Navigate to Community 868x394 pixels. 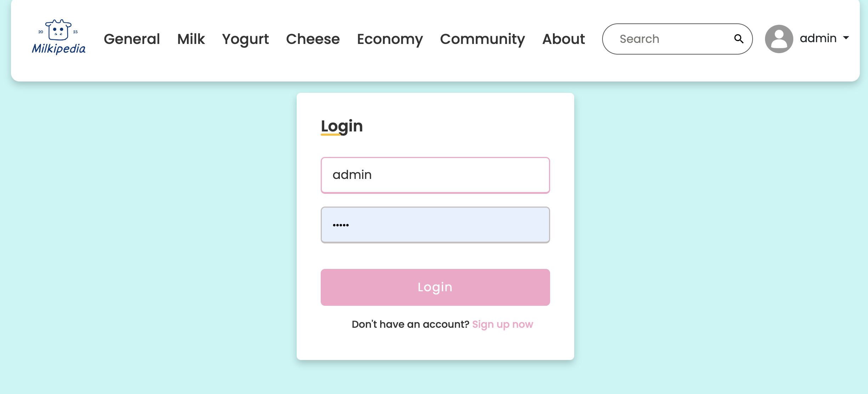[482, 39]
